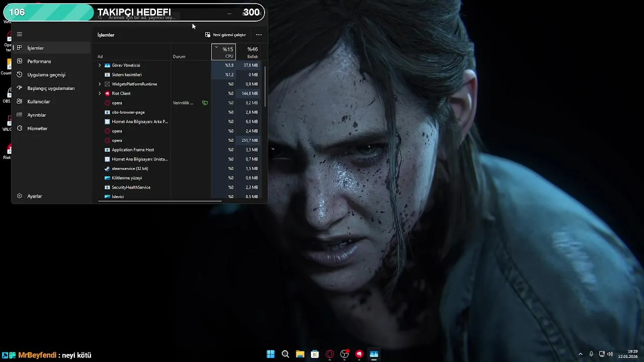
Task: Open the hamburger navigation menu in Task Manager
Action: pyautogui.click(x=20, y=34)
